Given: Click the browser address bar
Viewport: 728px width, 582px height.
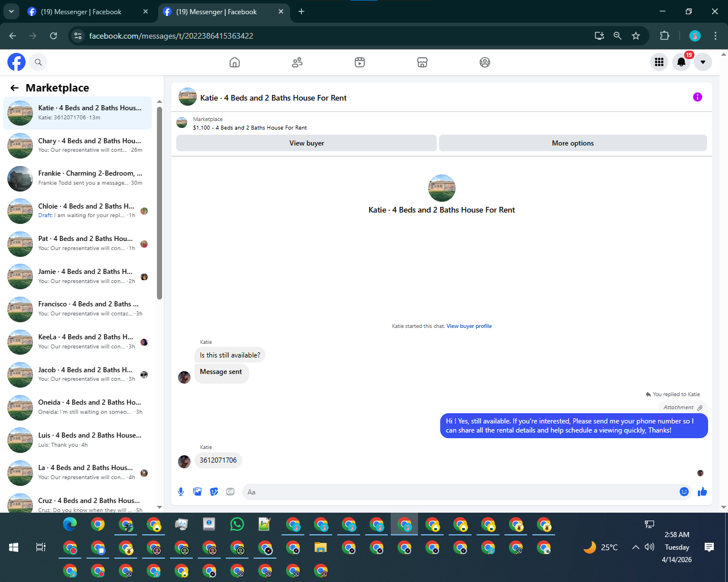Looking at the screenshot, I should [336, 36].
